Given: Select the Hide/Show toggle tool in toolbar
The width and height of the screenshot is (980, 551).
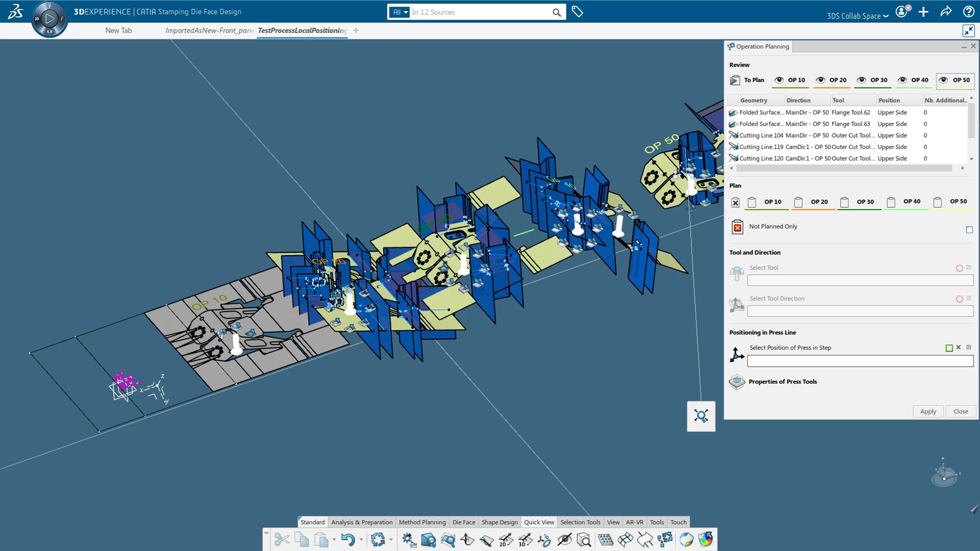Looking at the screenshot, I should pyautogui.click(x=566, y=539).
